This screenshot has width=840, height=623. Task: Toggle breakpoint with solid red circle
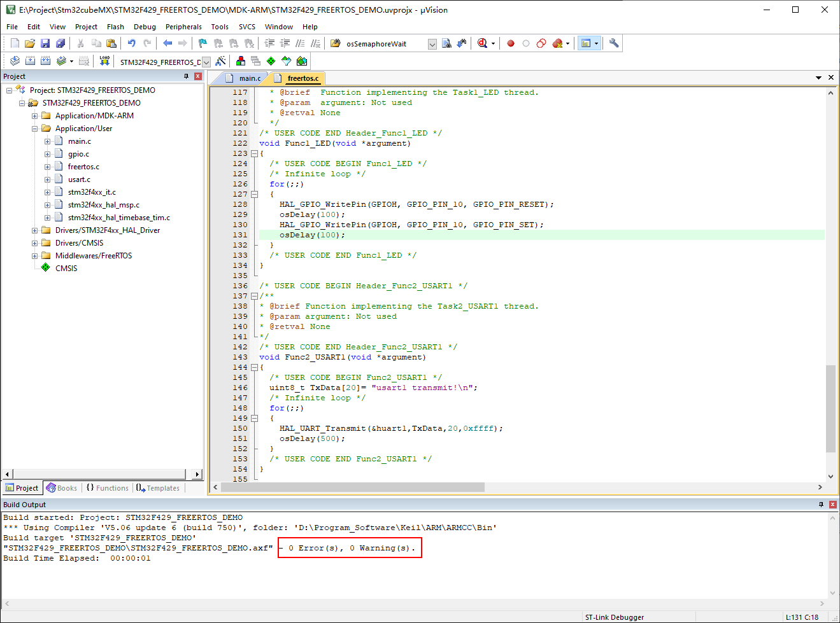click(x=511, y=43)
